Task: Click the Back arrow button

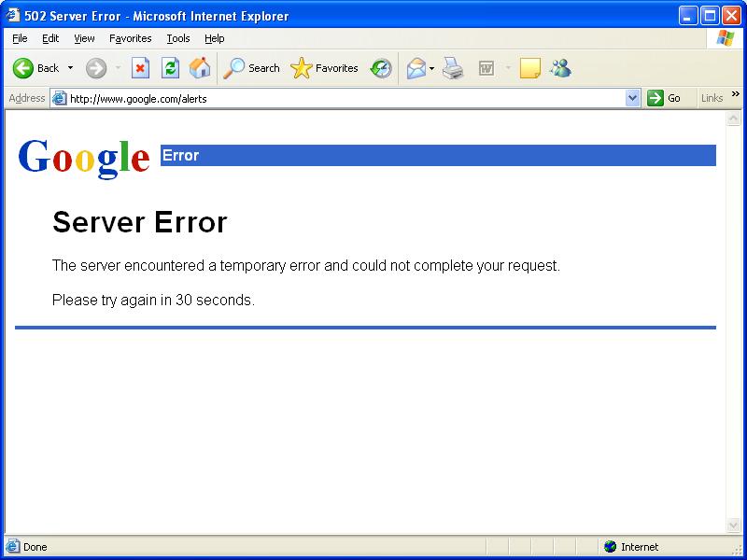Action: click(22, 68)
